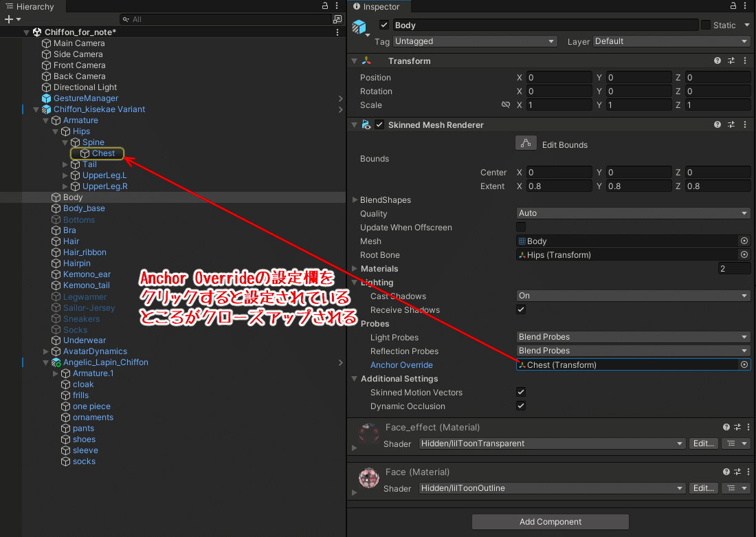Select Kemono_ear in the Hierarchy
Viewport: 756px width, 537px height.
tap(87, 274)
